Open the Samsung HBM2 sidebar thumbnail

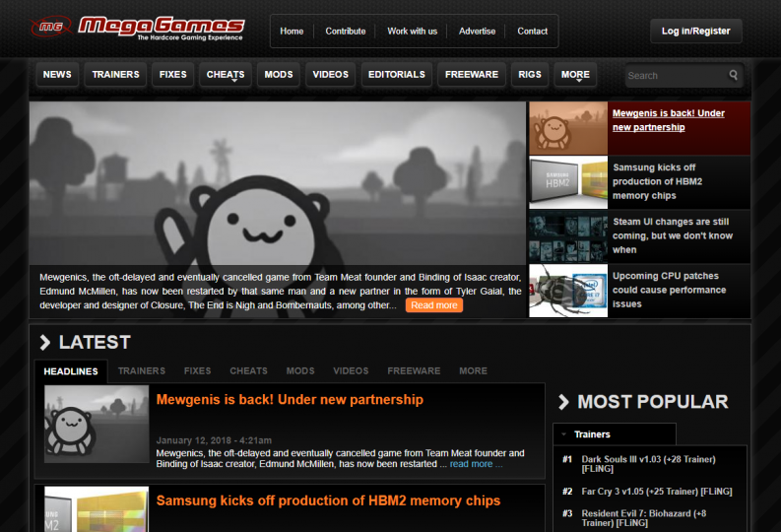click(x=568, y=182)
